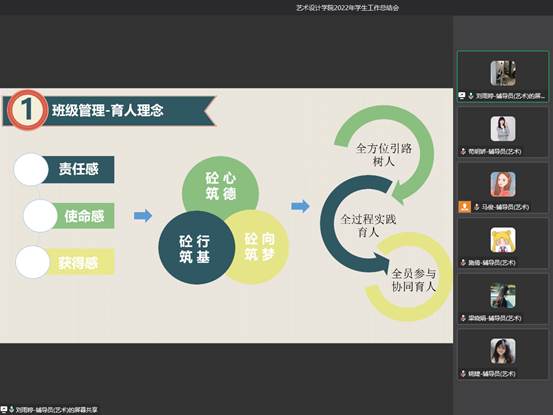Click the screen-share icon in the presenter's tile

[462, 96]
